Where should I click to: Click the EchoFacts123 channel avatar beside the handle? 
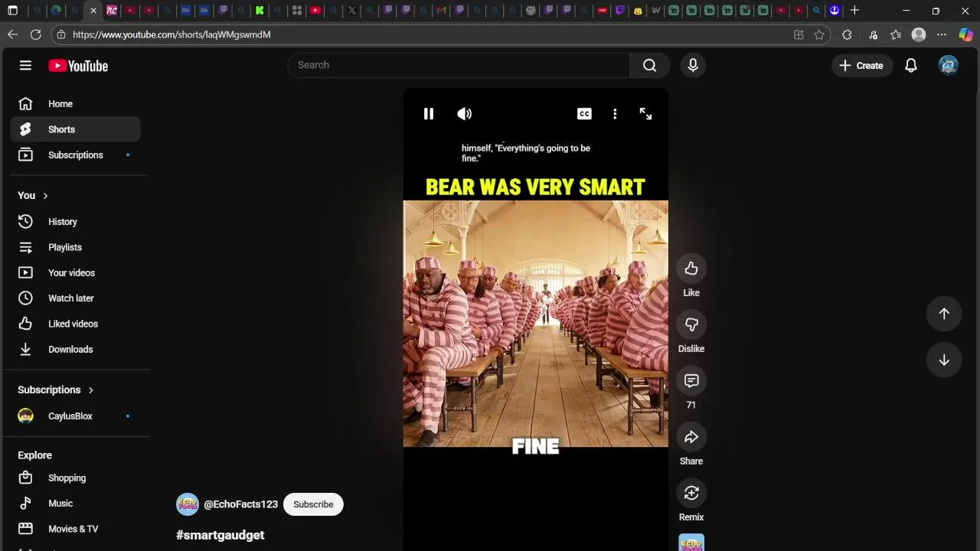pyautogui.click(x=188, y=504)
